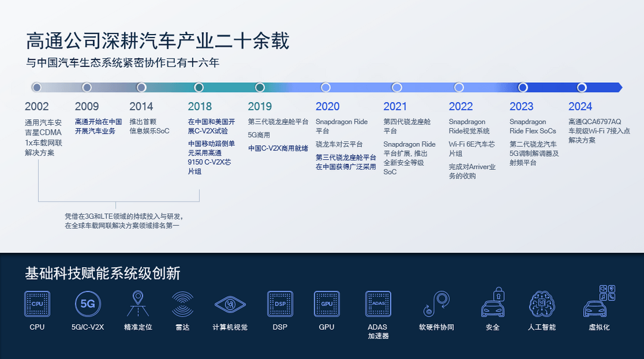Click the text 高通开始在中国开展汽车业务
Screen dimensions: 644x359
click(x=98, y=126)
